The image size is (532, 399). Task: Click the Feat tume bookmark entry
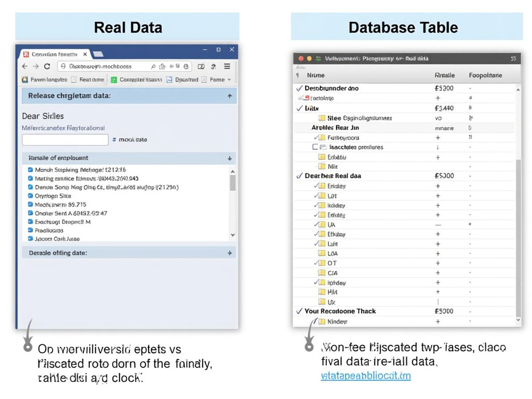click(92, 79)
